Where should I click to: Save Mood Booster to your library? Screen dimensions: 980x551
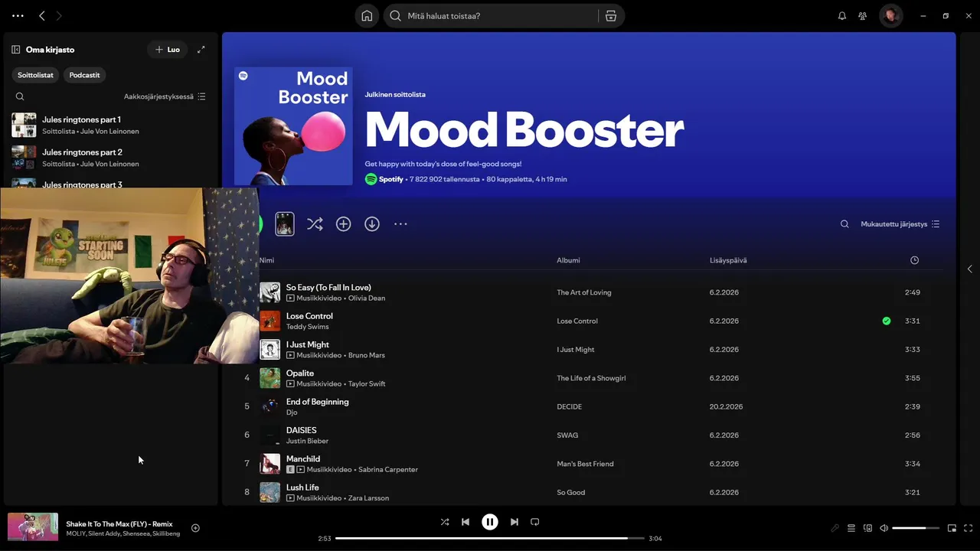pos(343,224)
